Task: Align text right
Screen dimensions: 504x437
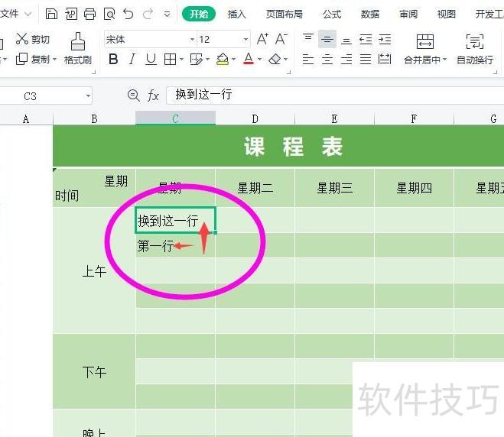Action: point(346,59)
